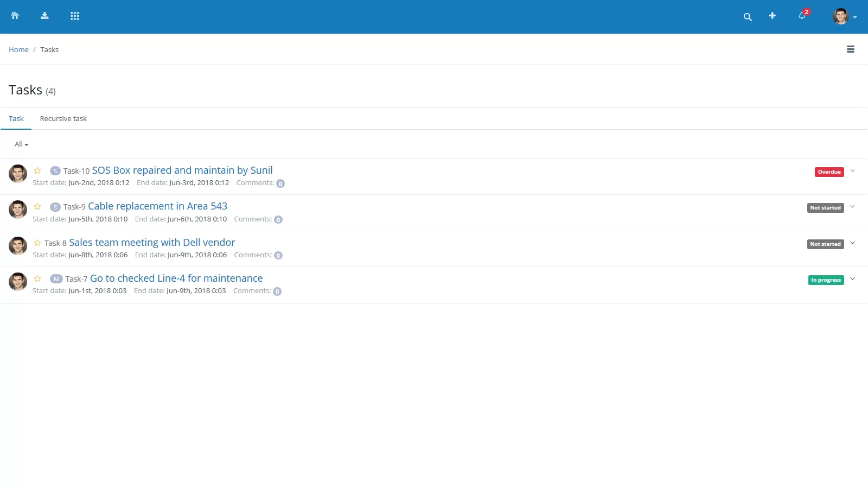Click assignee avatar on Task-8 row
The image size is (868, 488).
(18, 246)
